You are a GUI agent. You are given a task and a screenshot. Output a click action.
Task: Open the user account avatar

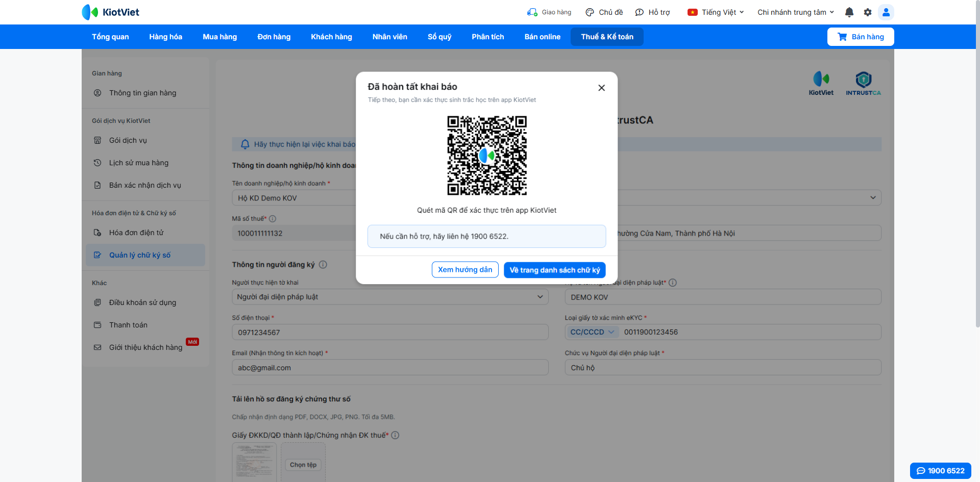tap(886, 12)
